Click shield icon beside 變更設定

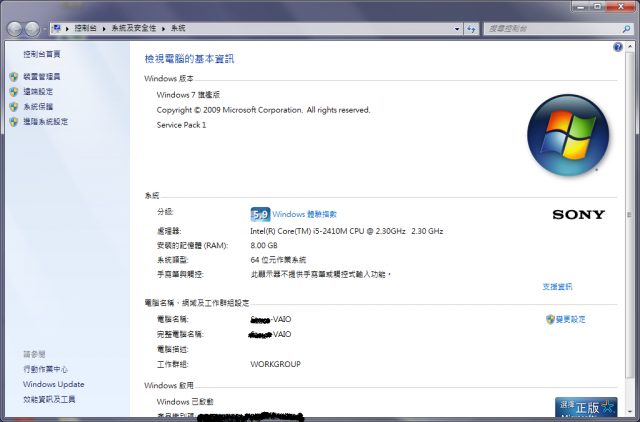coord(550,319)
